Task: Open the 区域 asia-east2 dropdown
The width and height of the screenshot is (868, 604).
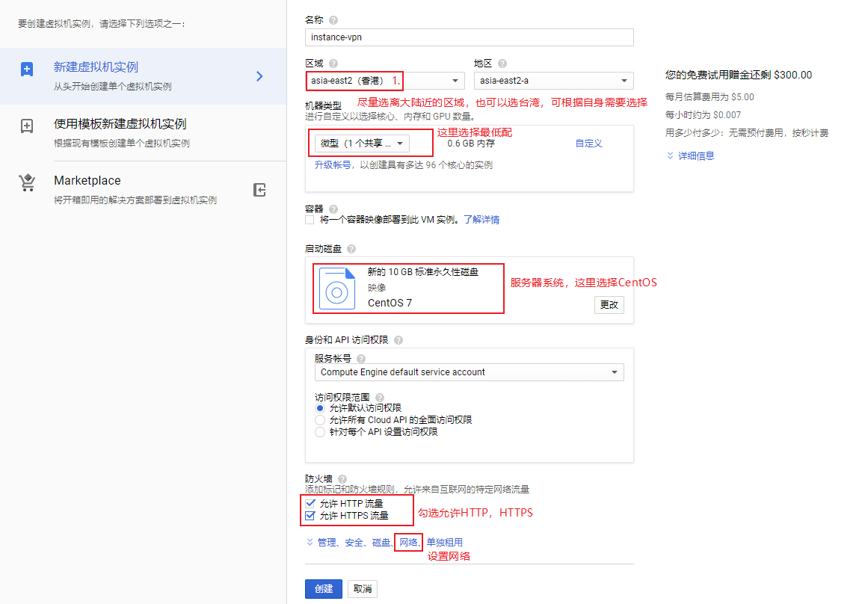Action: coord(385,81)
